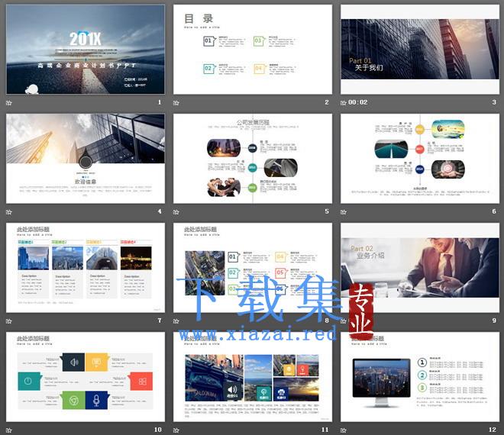
Task: Click slide number 6 label
Action: 494,211
